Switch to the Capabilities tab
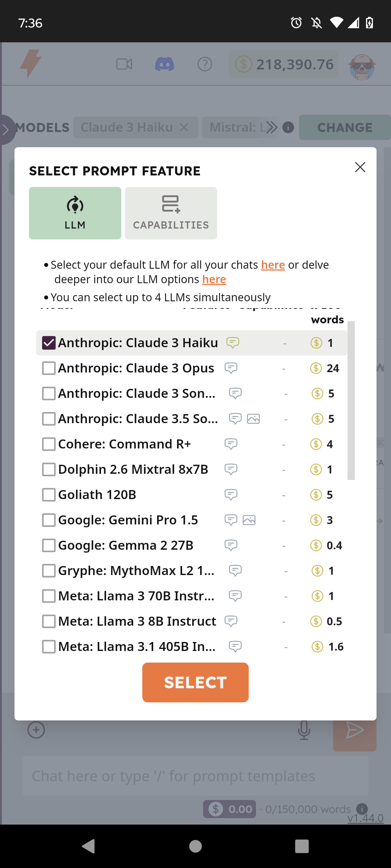The image size is (391, 868). click(x=171, y=213)
